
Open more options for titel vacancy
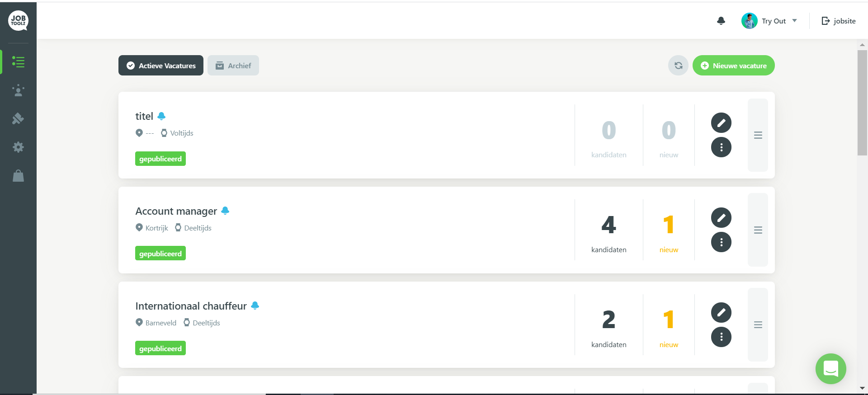tap(721, 147)
